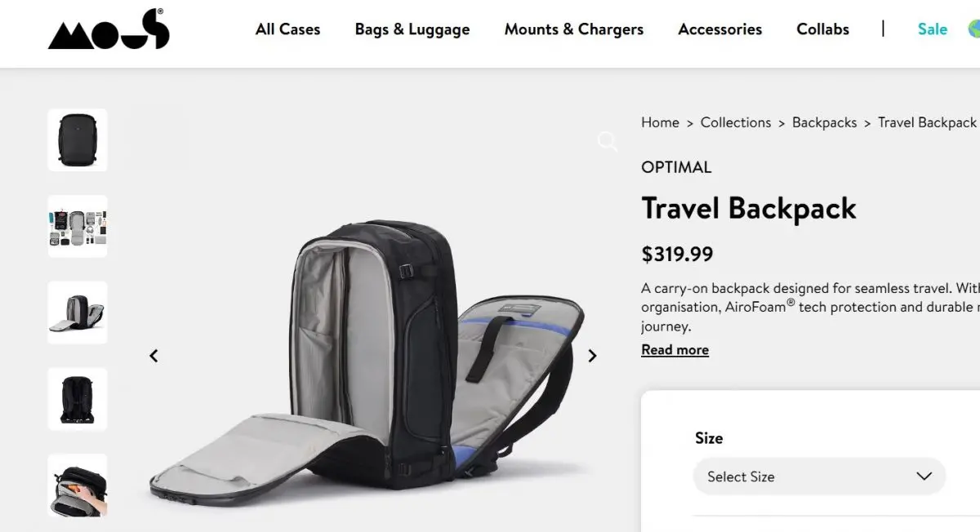The height and width of the screenshot is (532, 980).
Task: Select the packed items flat-lay thumbnail
Action: (x=78, y=226)
